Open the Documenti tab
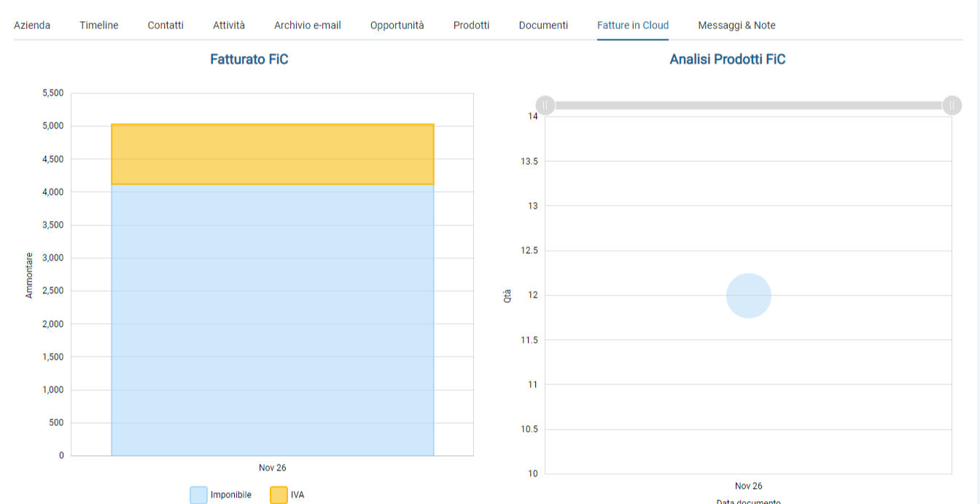The image size is (980, 504). point(543,25)
